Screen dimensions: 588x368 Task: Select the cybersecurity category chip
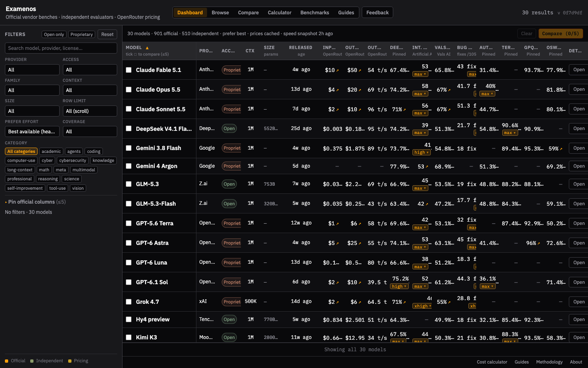(73, 161)
